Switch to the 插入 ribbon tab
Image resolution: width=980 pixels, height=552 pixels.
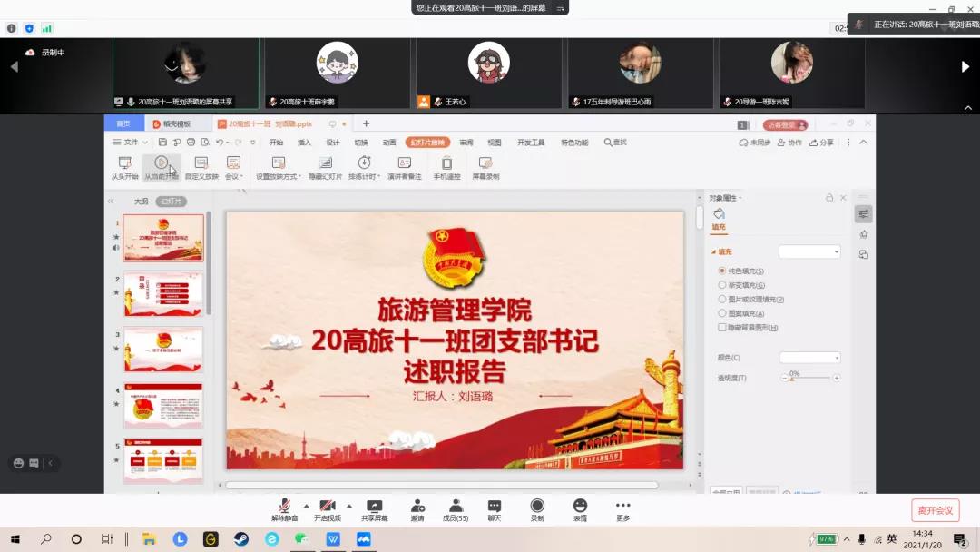304,143
